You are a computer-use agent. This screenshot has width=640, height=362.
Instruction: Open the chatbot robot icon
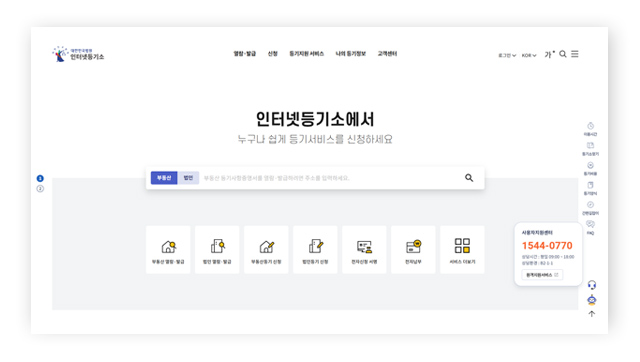tap(591, 300)
